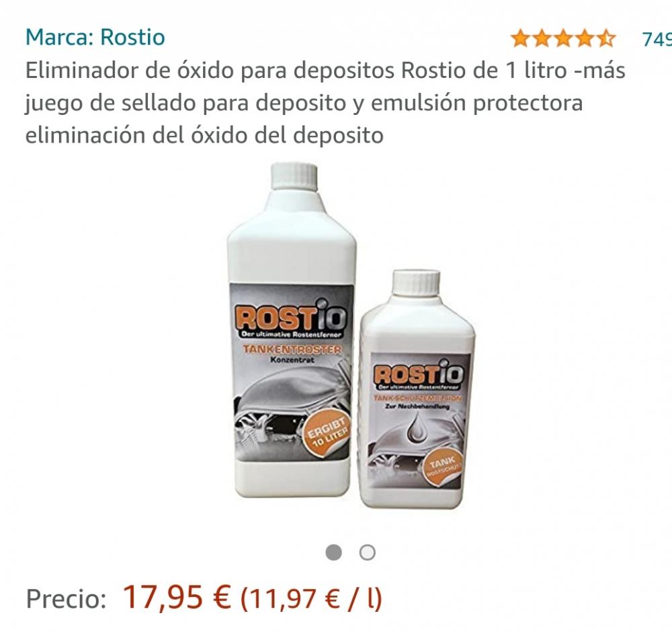Click the per-liter price 11,97 € / l
The image size is (672, 632).
[x=311, y=598]
